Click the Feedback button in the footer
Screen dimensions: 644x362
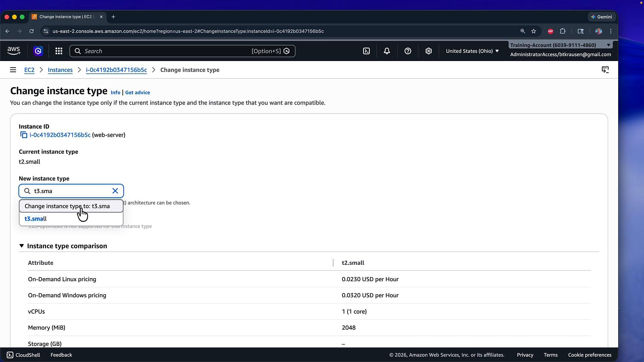[61, 355]
